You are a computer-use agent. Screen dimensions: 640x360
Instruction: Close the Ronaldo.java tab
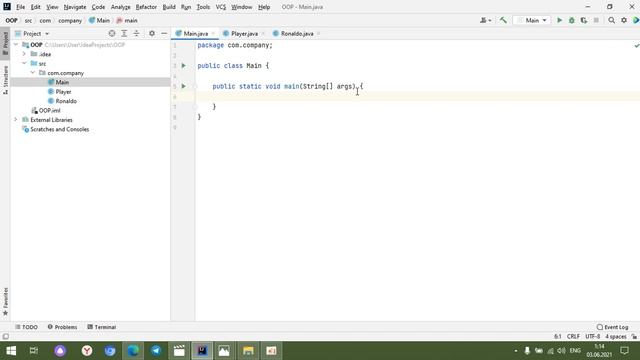(318, 33)
